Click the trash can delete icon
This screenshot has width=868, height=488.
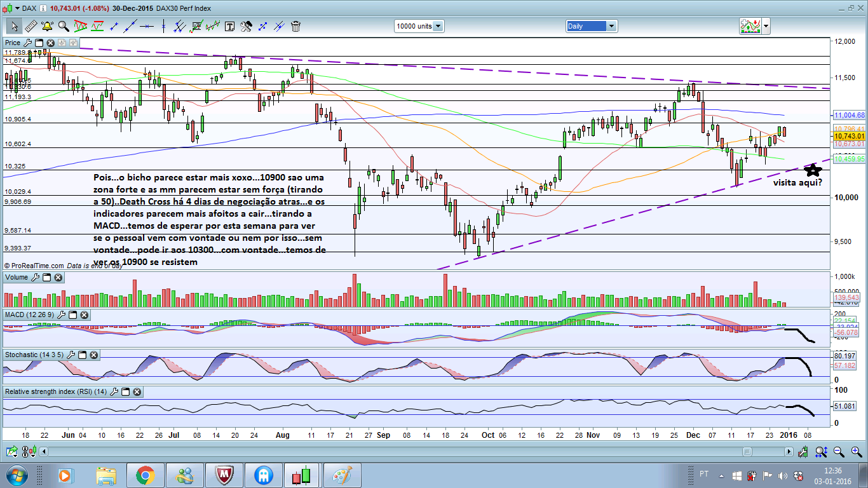pos(295,26)
